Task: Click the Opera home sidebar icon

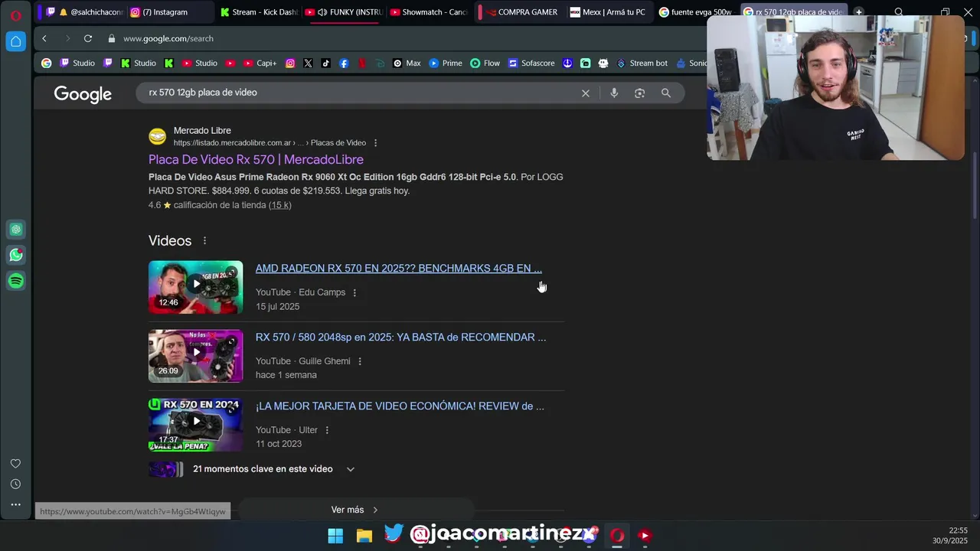Action: [x=15, y=41]
